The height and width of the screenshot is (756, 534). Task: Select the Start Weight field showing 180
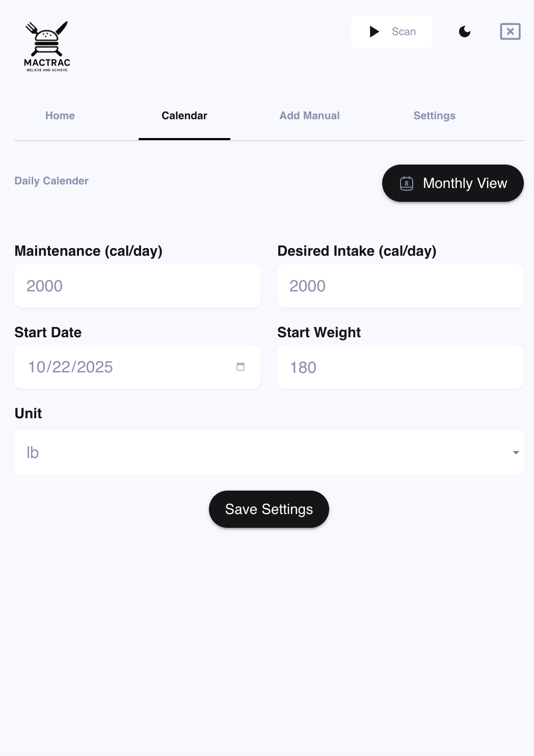pos(400,367)
